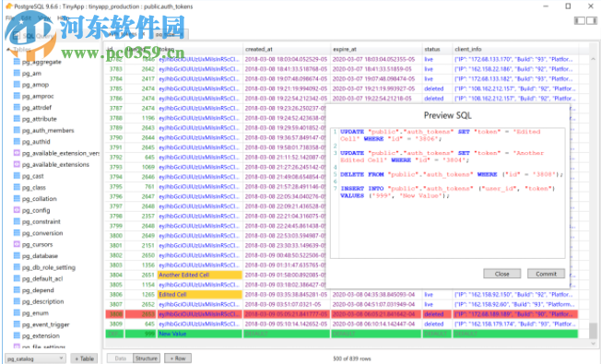Click the id cell 3783
Viewport: 601px width, 364px height.
coord(115,69)
